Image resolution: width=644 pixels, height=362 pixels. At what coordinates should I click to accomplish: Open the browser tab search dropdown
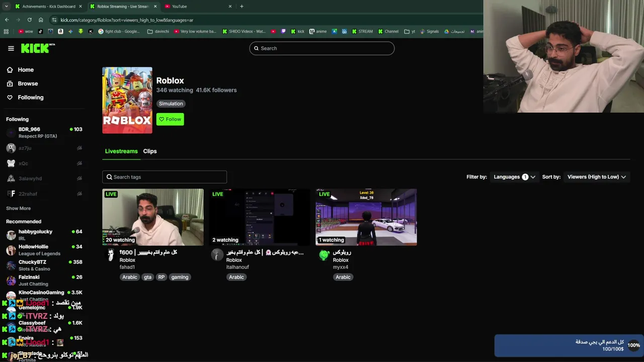coord(6,7)
